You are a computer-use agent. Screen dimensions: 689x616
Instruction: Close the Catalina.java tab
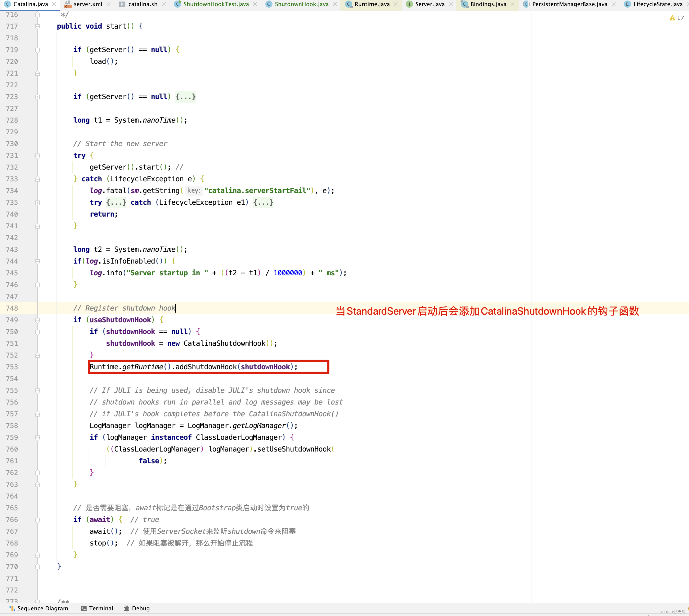click(x=54, y=4)
